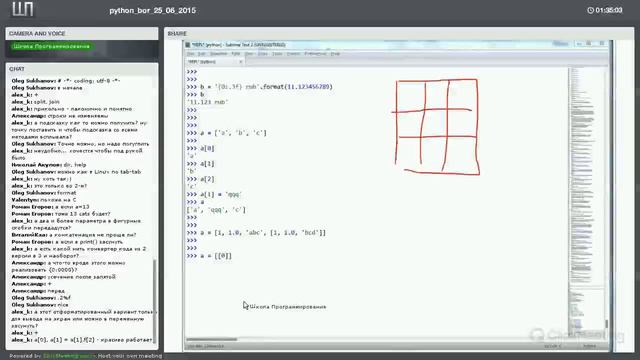Click the recording timer clock icon
The height and width of the screenshot is (360, 640).
click(x=590, y=10)
